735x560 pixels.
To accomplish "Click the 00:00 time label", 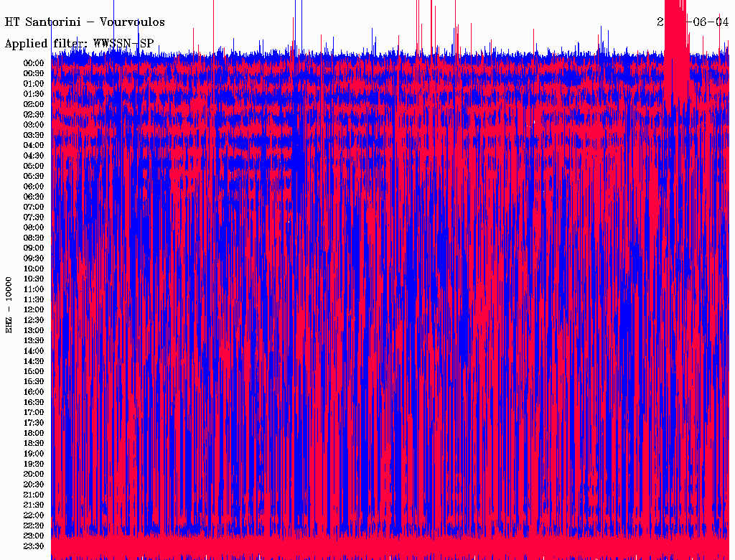I will (x=34, y=63).
